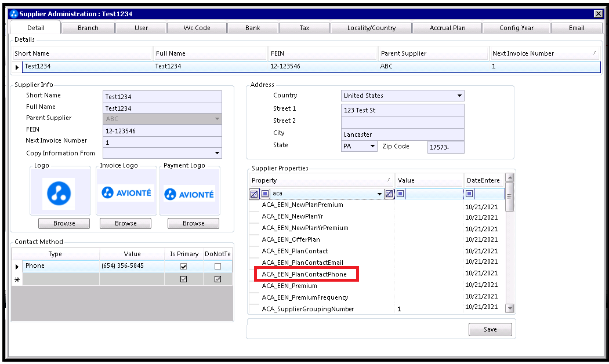Open the Value column filter operator icon
Viewport: 609px width, 364px height.
(400, 193)
